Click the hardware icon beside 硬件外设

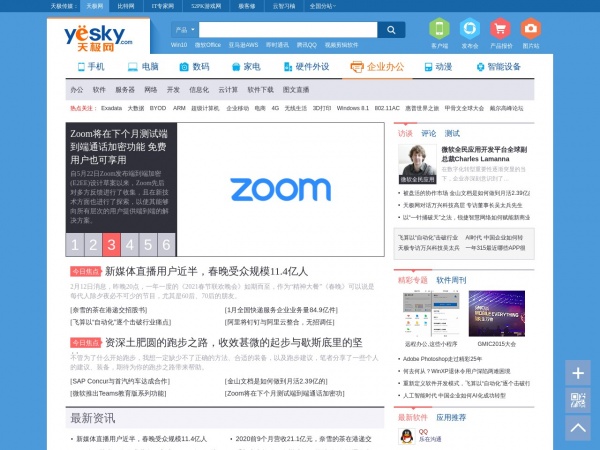[288, 67]
